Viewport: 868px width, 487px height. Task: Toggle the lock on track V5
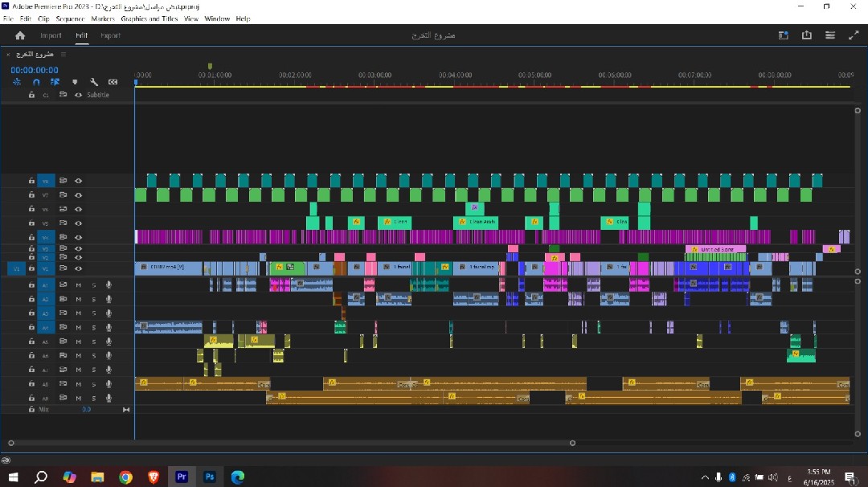(31, 223)
